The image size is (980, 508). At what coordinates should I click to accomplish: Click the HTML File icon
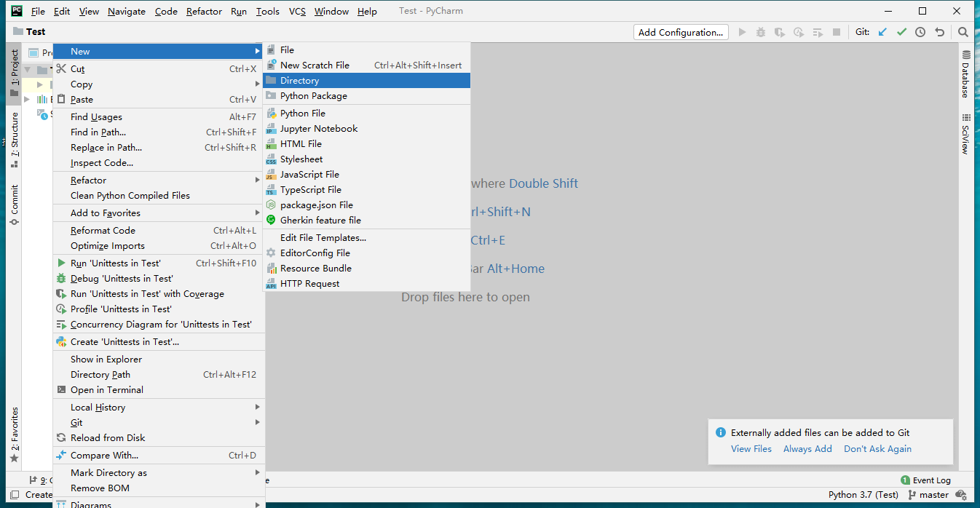271,144
